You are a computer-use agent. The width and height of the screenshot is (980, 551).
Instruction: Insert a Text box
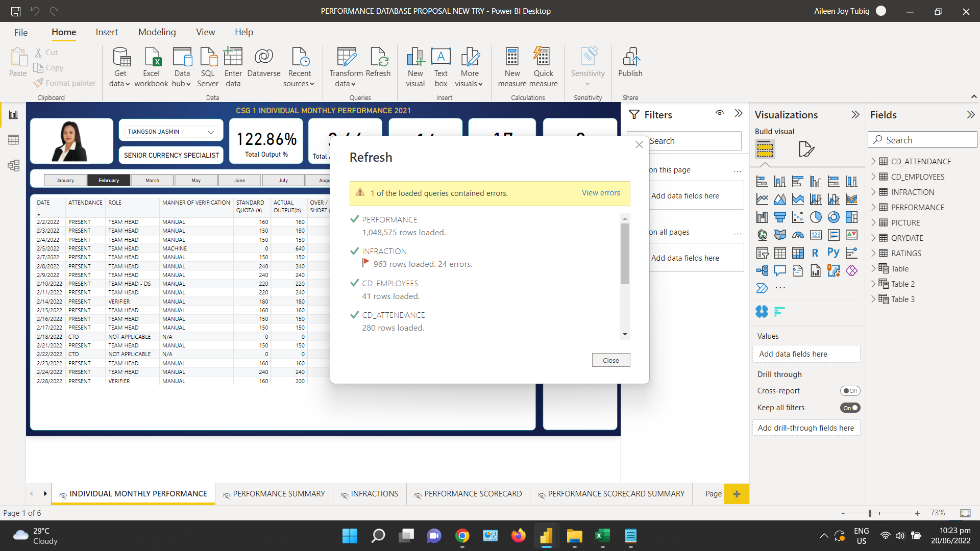(x=441, y=67)
